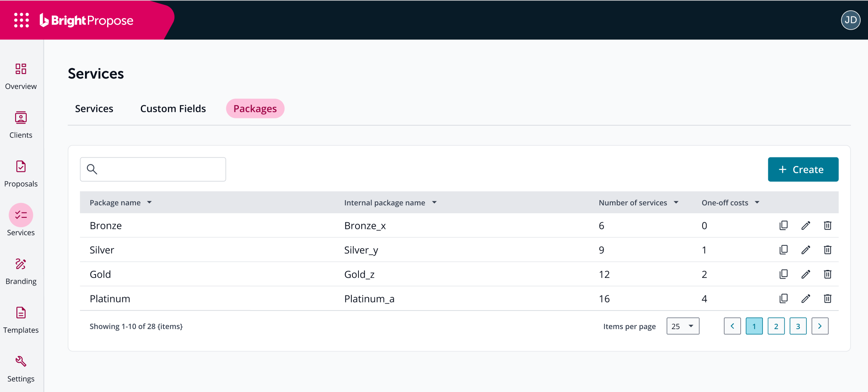Click the Bronze_x internal name

365,226
